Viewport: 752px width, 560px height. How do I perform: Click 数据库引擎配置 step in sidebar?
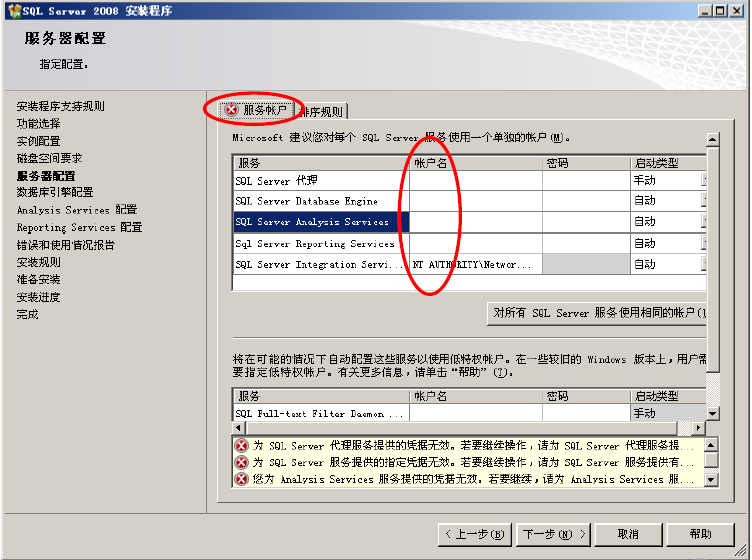tap(55, 192)
